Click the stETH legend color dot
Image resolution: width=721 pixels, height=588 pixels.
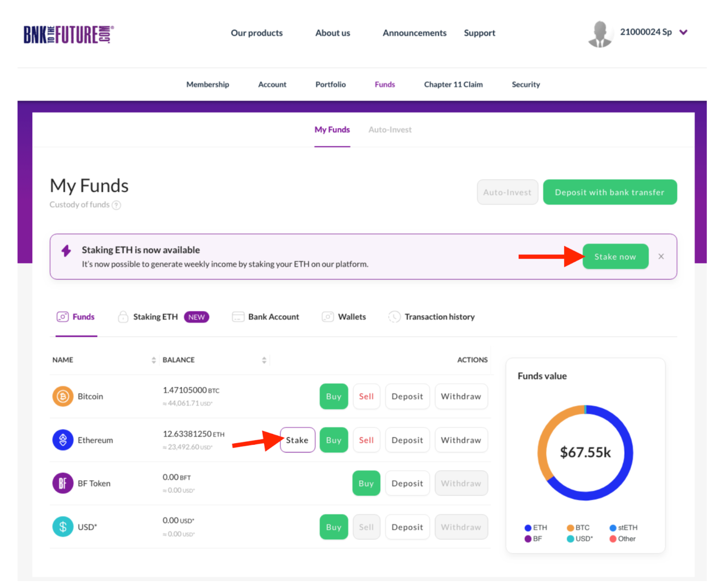point(613,528)
